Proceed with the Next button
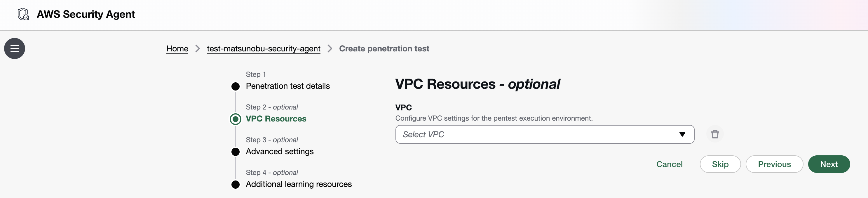 coord(829,164)
